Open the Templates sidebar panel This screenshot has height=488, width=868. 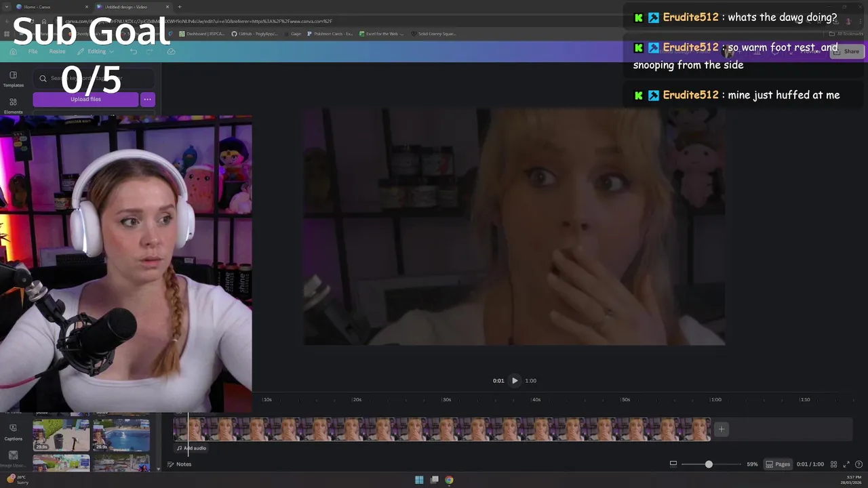(13, 79)
